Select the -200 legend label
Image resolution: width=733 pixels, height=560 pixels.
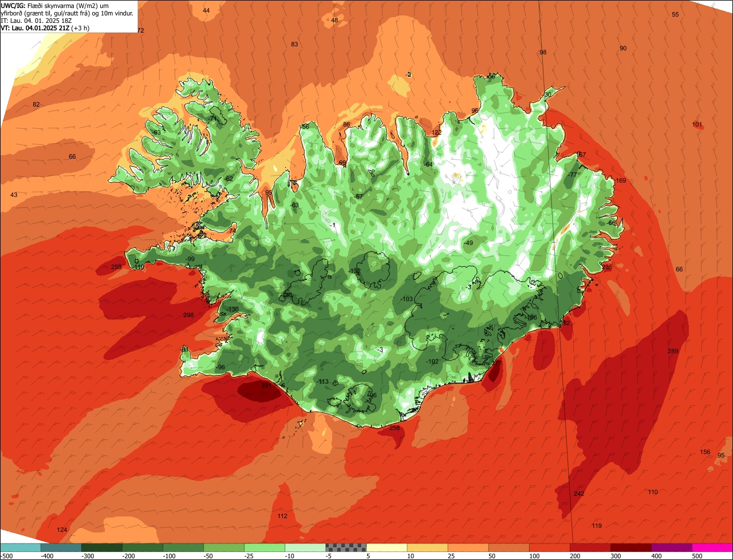(x=129, y=555)
